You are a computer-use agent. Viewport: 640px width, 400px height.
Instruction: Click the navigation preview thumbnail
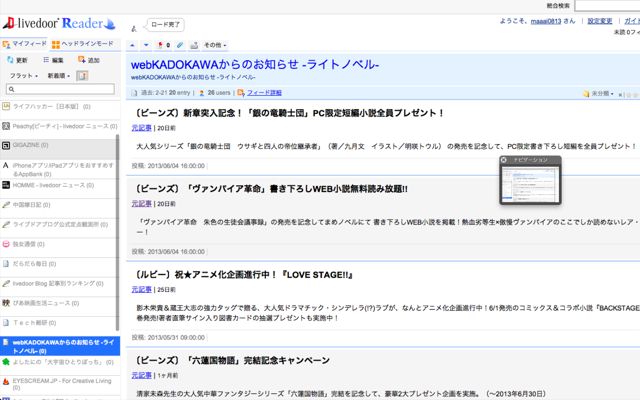coord(530,184)
